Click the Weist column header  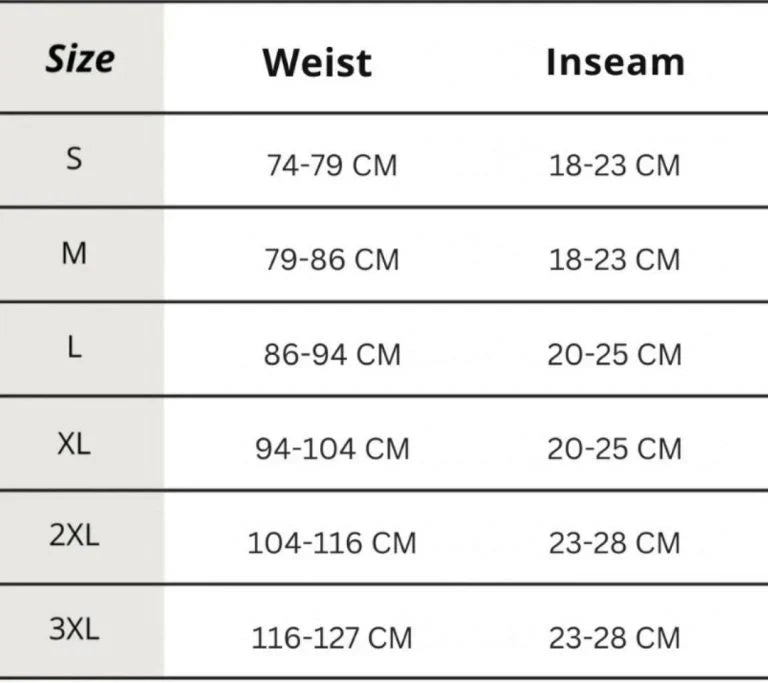click(x=317, y=63)
